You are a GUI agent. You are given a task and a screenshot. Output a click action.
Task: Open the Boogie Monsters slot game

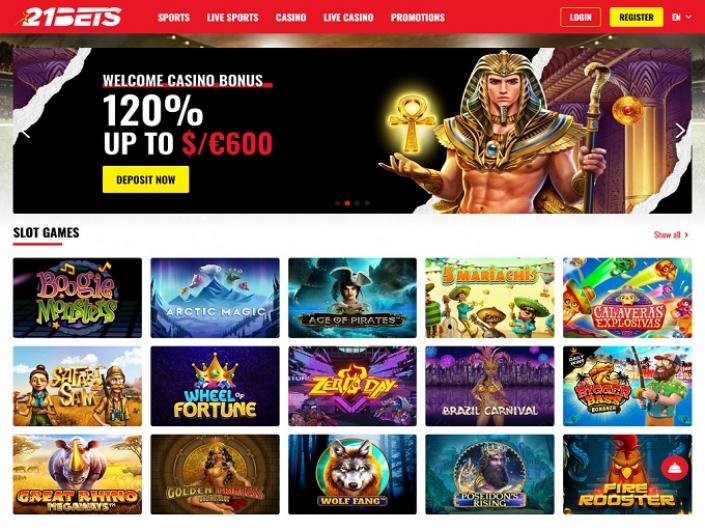(x=77, y=298)
